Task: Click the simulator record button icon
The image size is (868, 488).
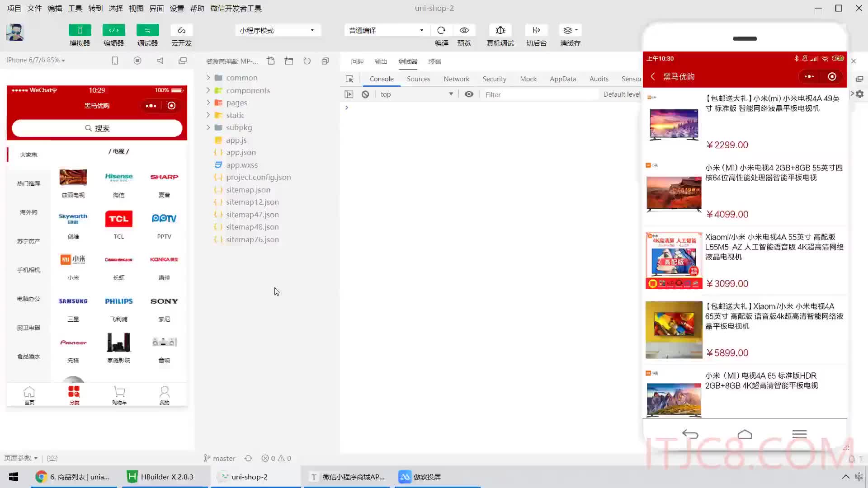Action: (137, 61)
